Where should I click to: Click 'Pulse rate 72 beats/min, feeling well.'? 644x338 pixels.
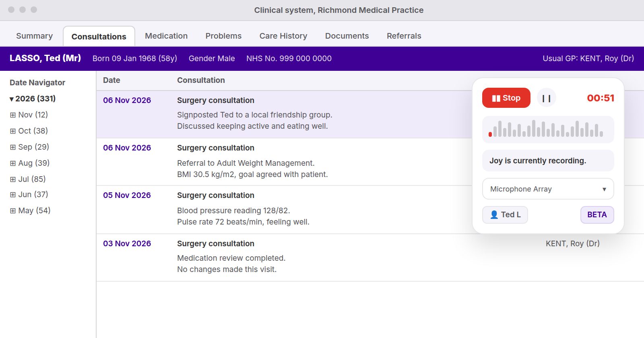click(x=243, y=222)
